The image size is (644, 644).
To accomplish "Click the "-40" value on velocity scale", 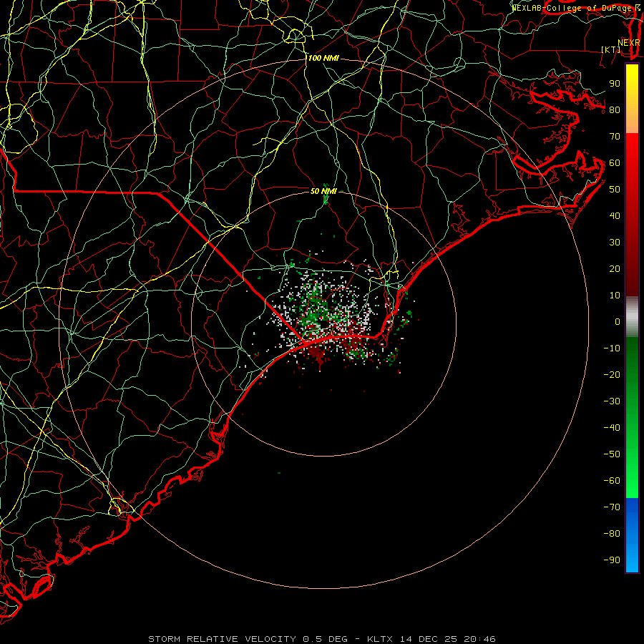I will [612, 428].
